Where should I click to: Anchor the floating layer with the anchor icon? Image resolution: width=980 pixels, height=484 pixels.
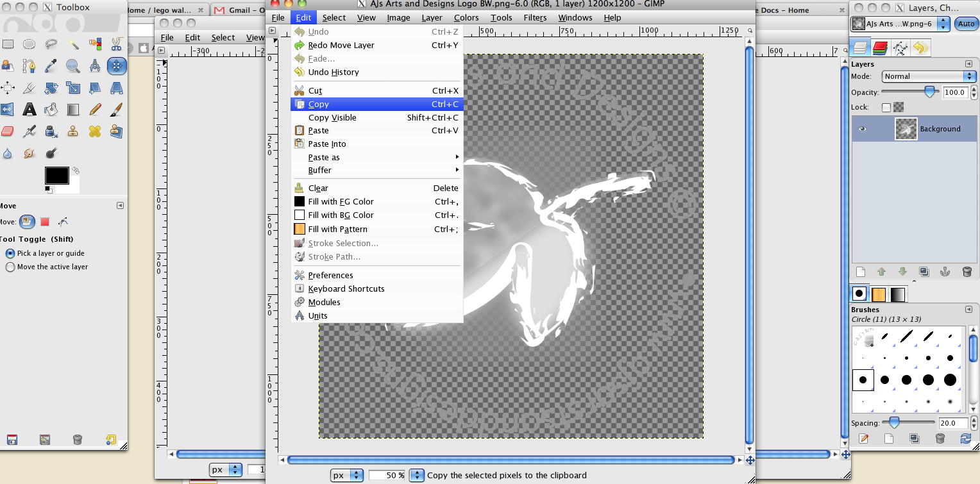pyautogui.click(x=944, y=272)
